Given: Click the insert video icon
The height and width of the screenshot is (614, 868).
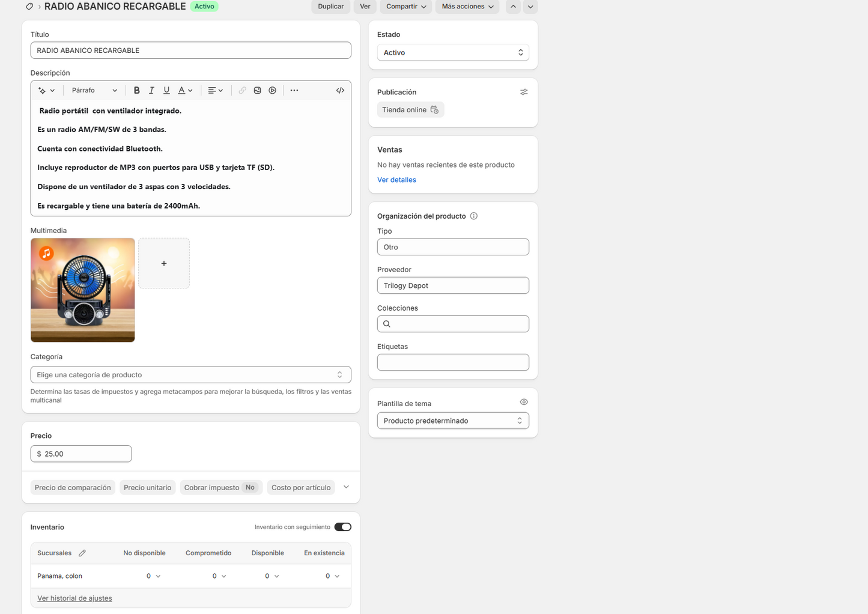Looking at the screenshot, I should pos(273,90).
